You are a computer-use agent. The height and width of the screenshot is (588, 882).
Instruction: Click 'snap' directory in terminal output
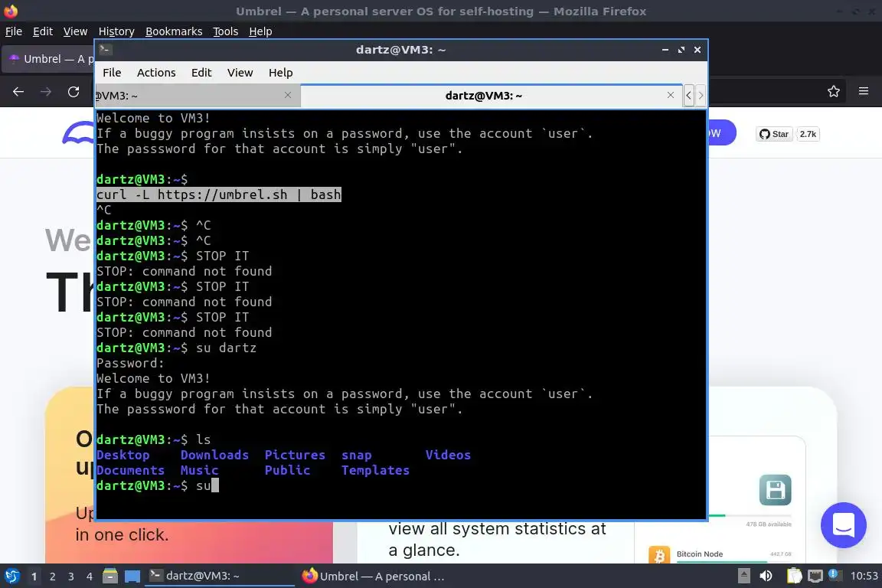[x=356, y=455]
